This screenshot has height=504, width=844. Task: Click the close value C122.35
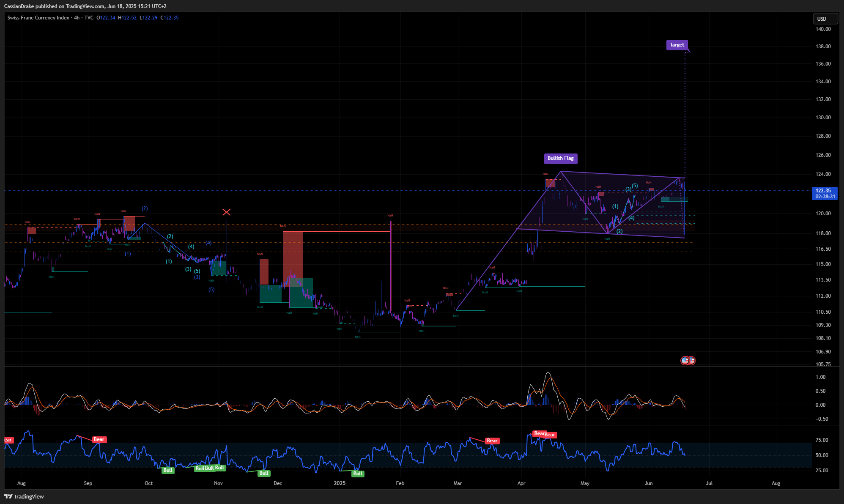tap(170, 18)
